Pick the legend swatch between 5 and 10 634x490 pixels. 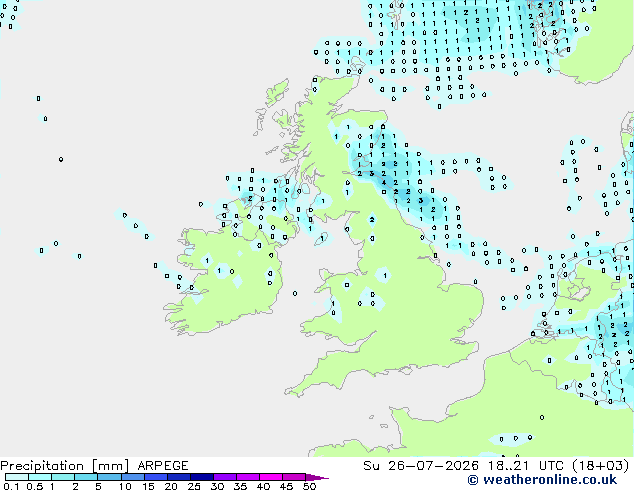point(110,477)
